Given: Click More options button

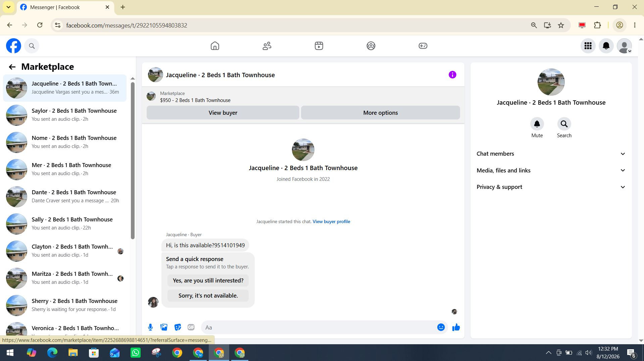Looking at the screenshot, I should point(380,113).
